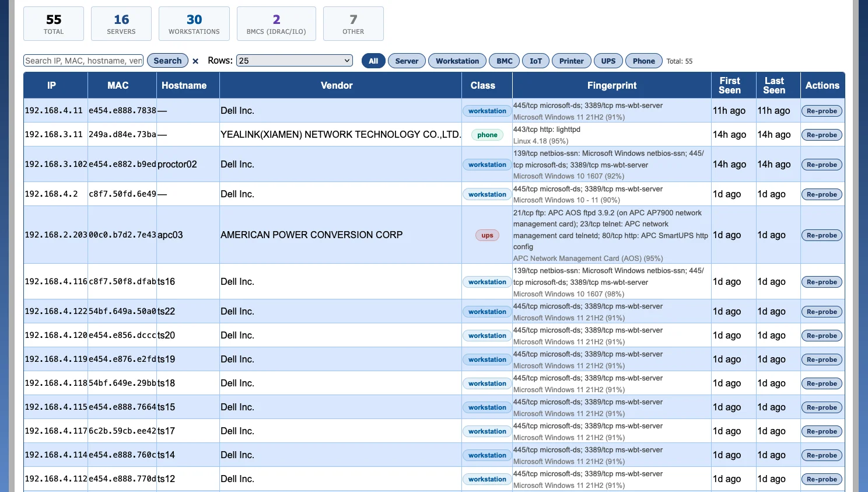This screenshot has height=492, width=868.
Task: Open the Rows per page dropdown
Action: [295, 61]
